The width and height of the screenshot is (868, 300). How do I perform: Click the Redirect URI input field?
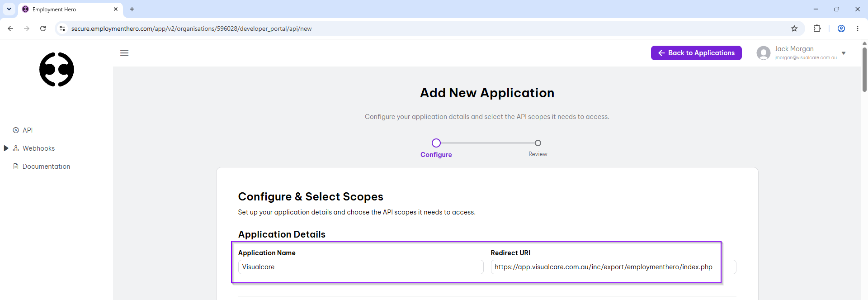click(x=613, y=267)
